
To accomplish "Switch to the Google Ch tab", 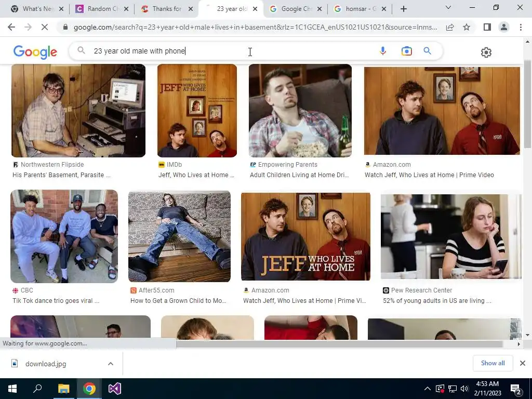I will pos(295,9).
